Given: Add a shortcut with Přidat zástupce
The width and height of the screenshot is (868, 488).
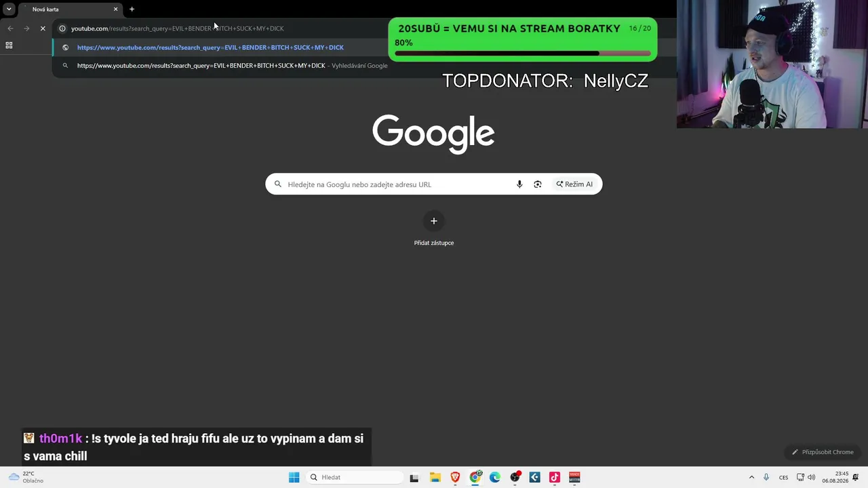Looking at the screenshot, I should [434, 229].
